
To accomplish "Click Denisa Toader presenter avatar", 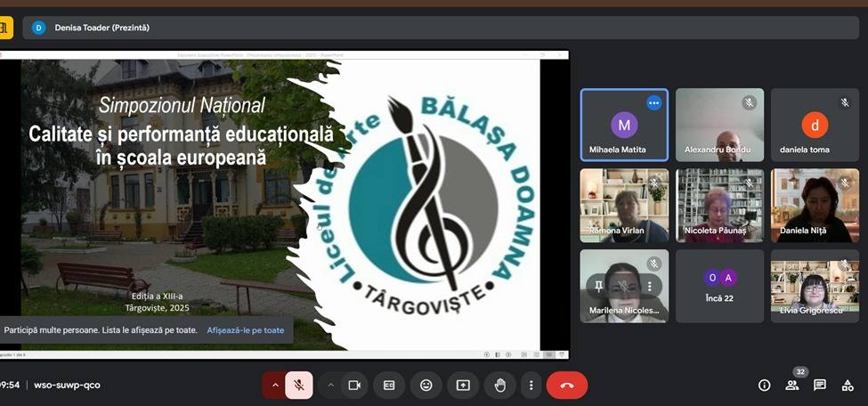I will [38, 27].
